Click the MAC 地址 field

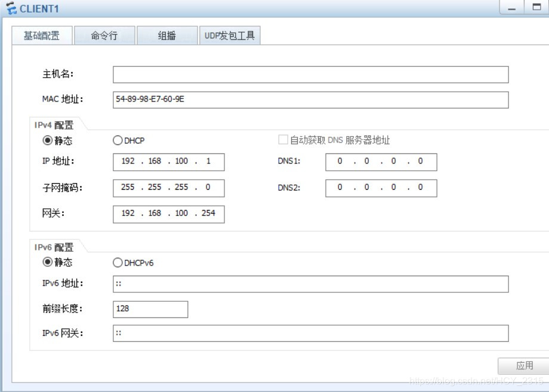310,98
